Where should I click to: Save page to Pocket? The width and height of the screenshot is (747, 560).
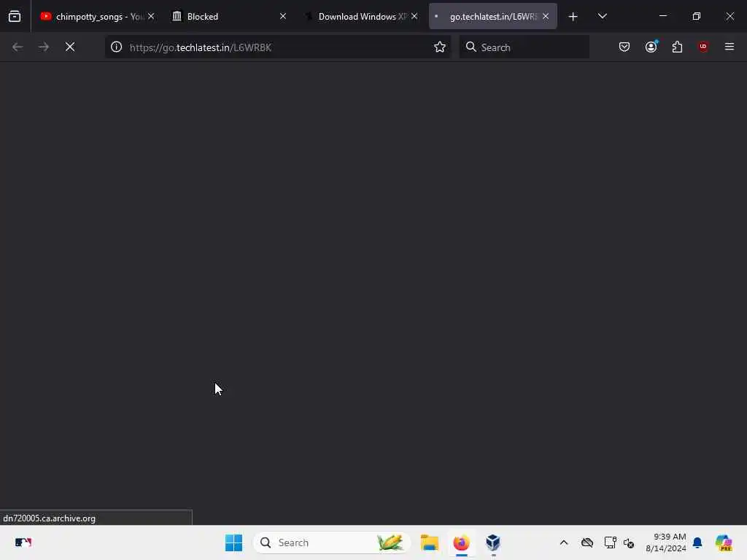(x=624, y=47)
